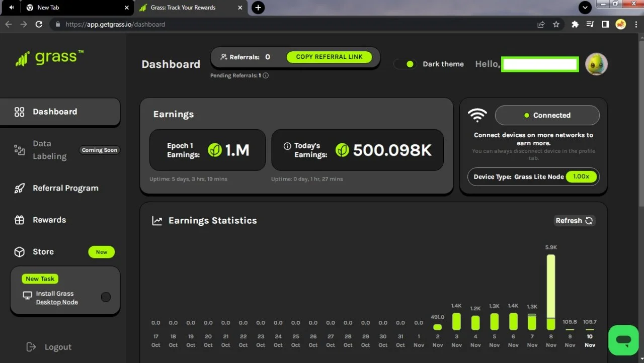Image resolution: width=644 pixels, height=363 pixels.
Task: Open a new browser tab with plus
Action: pos(258,8)
